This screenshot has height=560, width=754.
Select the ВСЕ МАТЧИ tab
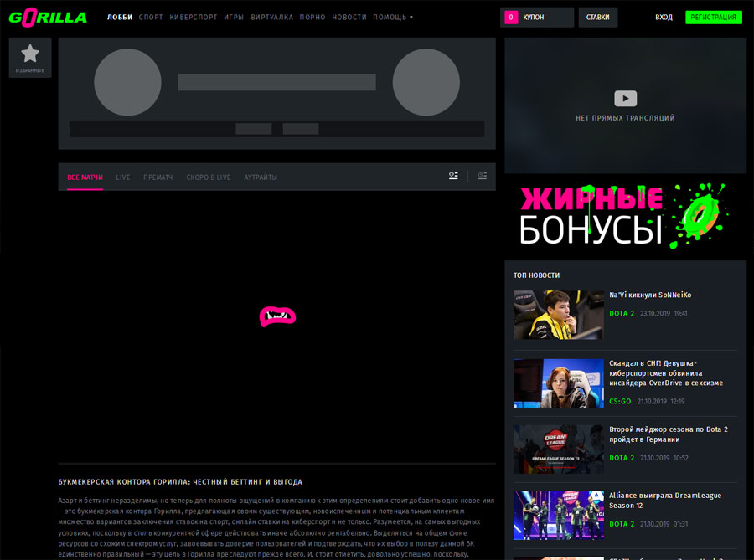pos(85,177)
